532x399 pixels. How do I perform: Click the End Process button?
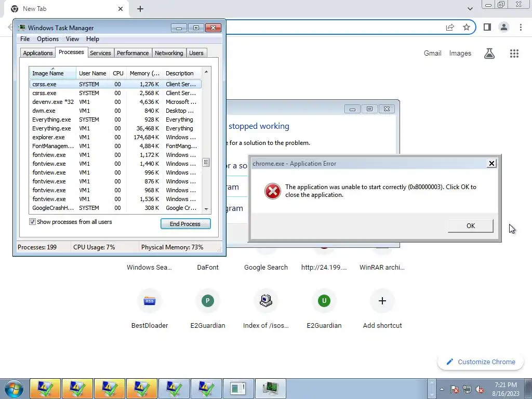[185, 223]
